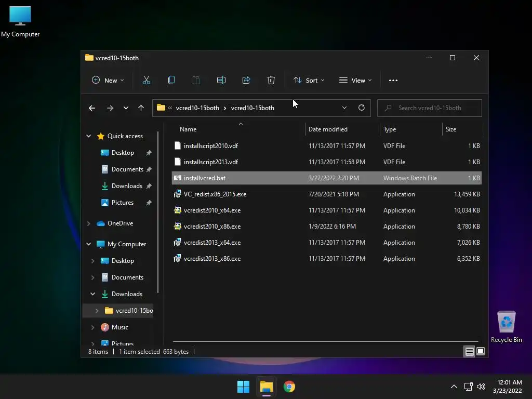
Task: Expand vcred10-15bo folder tree node
Action: (x=97, y=311)
